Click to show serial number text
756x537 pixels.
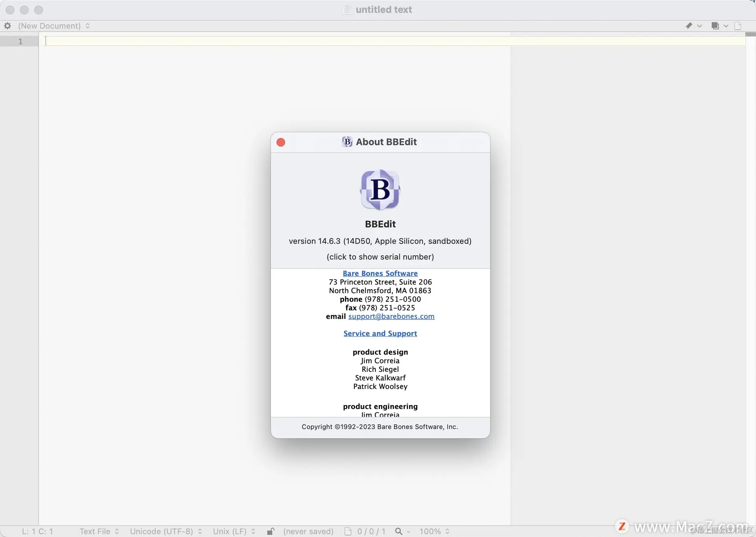point(380,257)
